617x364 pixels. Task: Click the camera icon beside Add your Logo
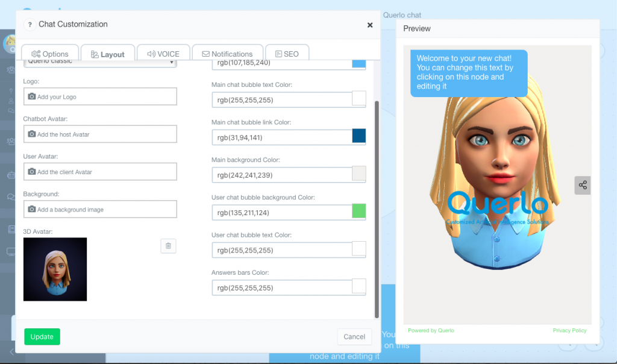(32, 96)
